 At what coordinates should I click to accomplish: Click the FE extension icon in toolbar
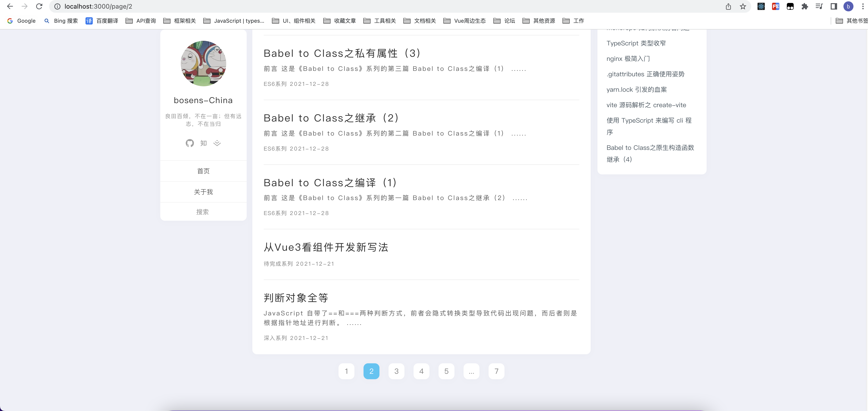tap(776, 6)
